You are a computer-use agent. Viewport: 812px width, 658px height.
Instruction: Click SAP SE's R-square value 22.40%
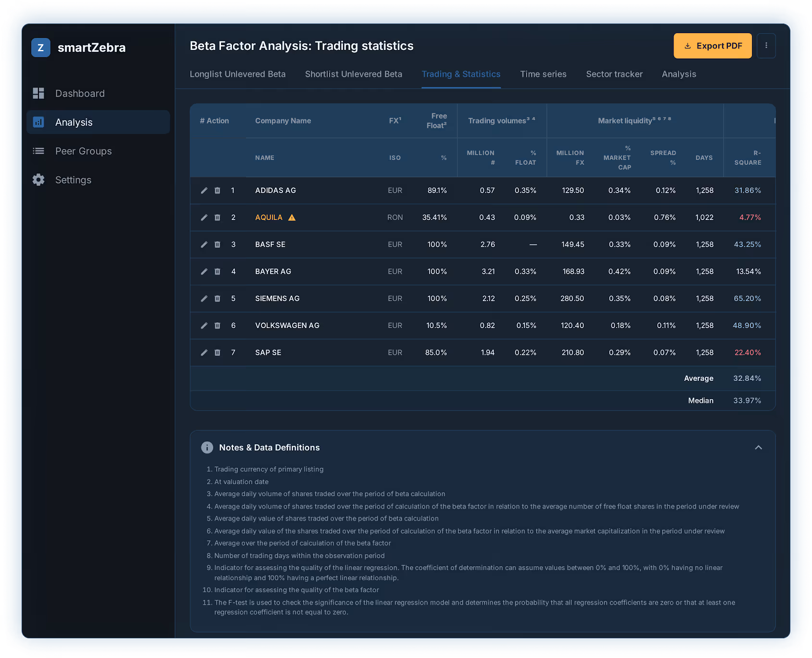click(x=748, y=353)
